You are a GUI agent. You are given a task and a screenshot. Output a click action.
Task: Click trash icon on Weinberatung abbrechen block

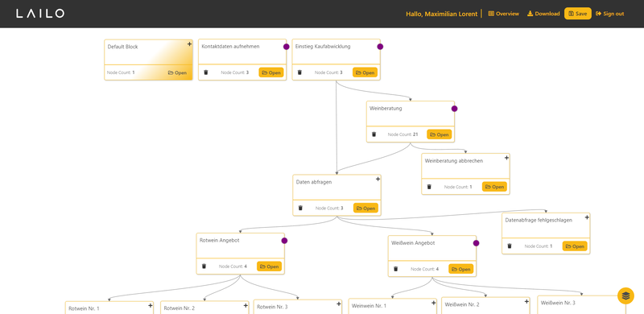429,187
